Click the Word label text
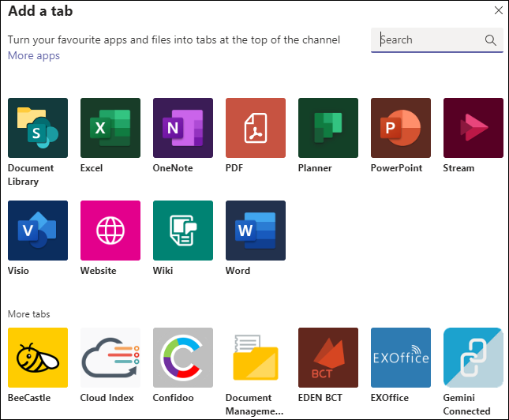The height and width of the screenshot is (420, 509). pyautogui.click(x=238, y=271)
